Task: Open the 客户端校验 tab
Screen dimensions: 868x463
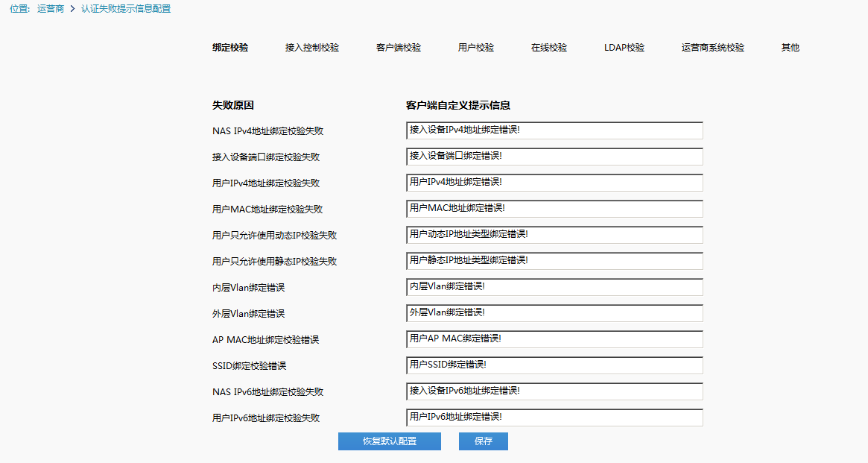Action: [399, 48]
